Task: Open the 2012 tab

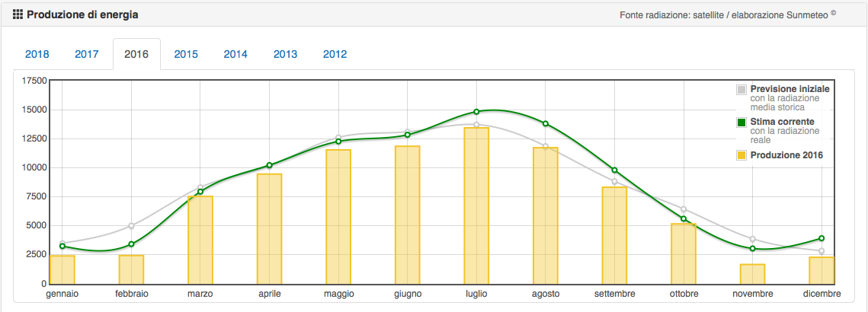Action: (x=335, y=54)
